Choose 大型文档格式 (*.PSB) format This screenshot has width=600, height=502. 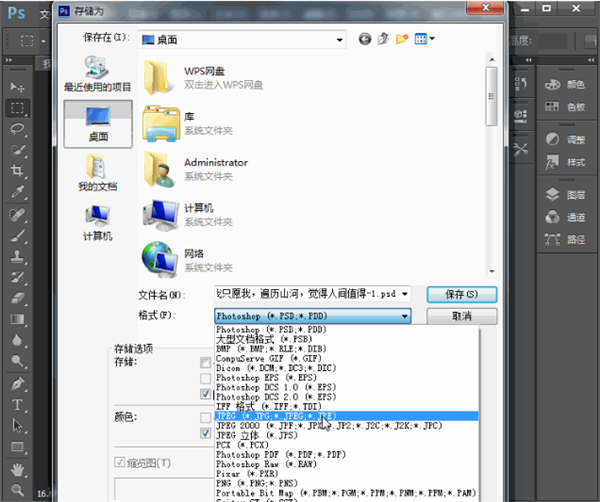coord(346,339)
